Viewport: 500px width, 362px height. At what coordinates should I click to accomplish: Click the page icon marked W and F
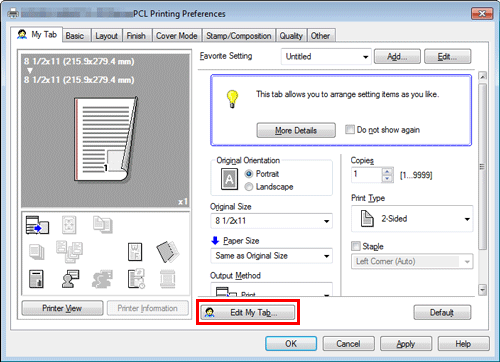135,252
